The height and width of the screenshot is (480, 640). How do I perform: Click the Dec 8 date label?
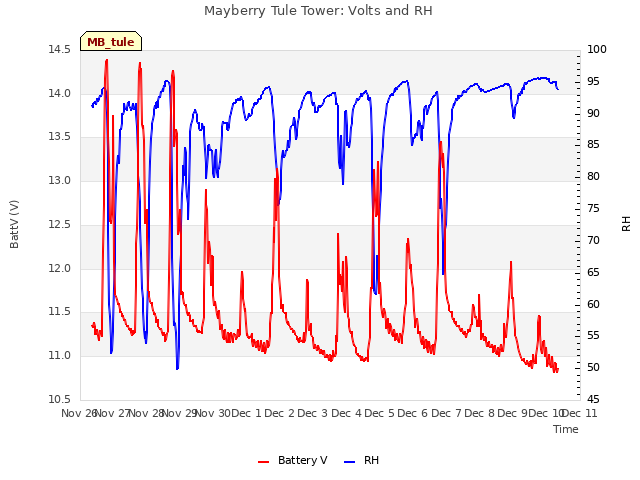click(x=480, y=413)
